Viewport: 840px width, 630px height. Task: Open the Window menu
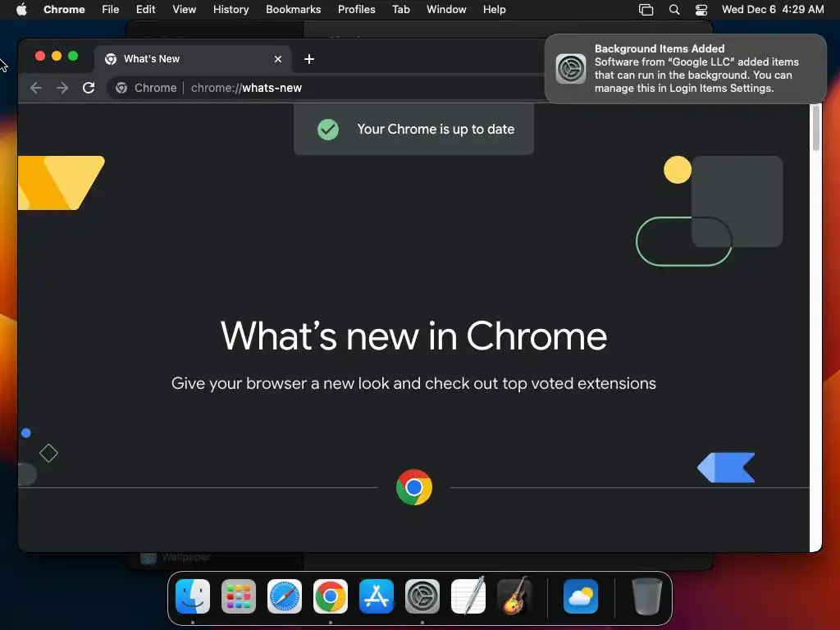446,10
